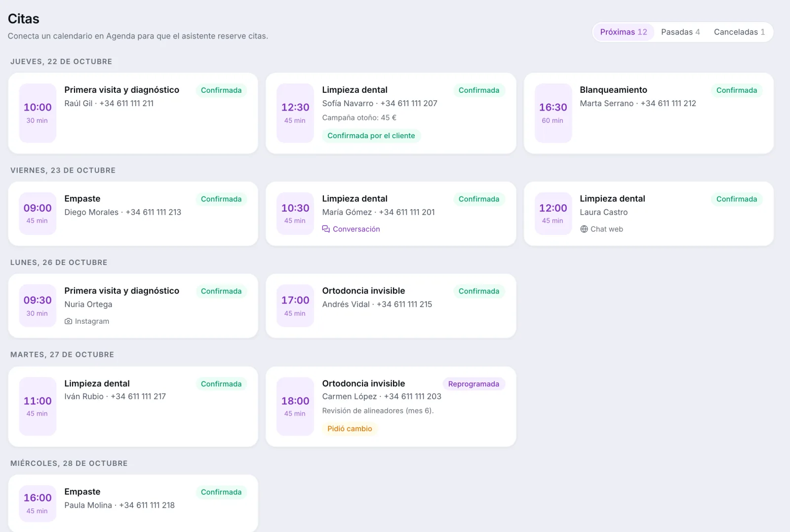Select the 18:00 time block for Carmen López
Screen dimensions: 790x532
[x=295, y=406]
